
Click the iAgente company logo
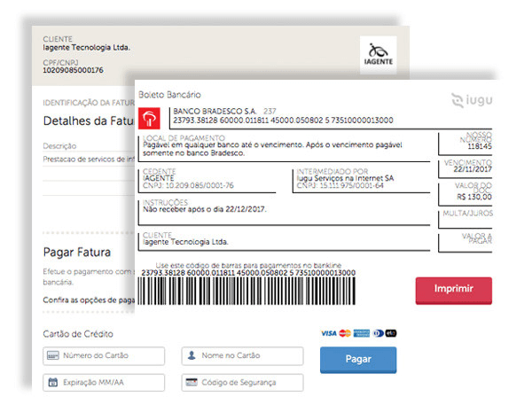pyautogui.click(x=379, y=54)
